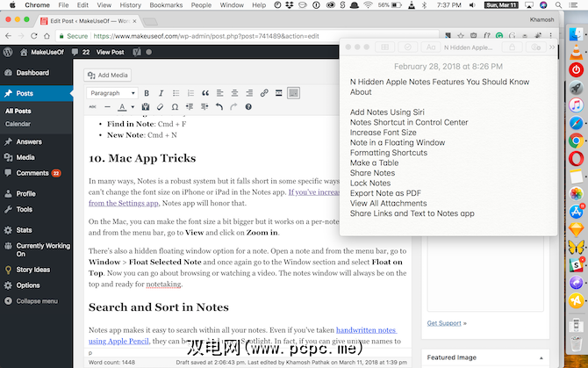
Task: Click the text color swatch button
Action: coord(123,107)
